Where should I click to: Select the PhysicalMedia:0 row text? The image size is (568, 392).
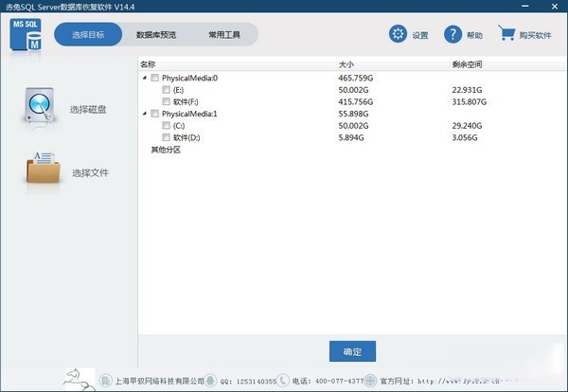pyautogui.click(x=190, y=78)
